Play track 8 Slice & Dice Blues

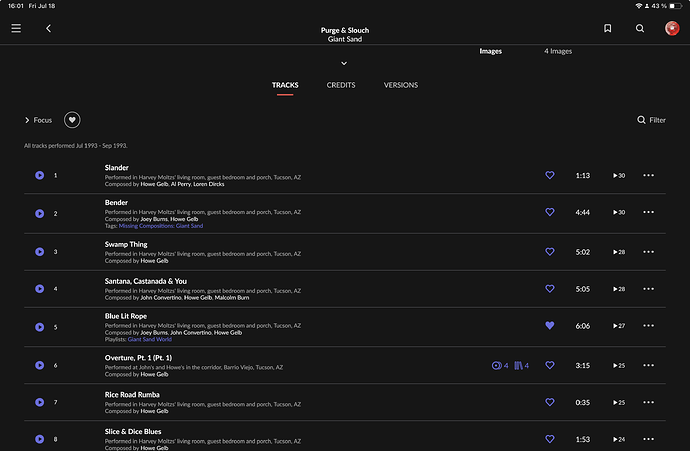pos(40,440)
